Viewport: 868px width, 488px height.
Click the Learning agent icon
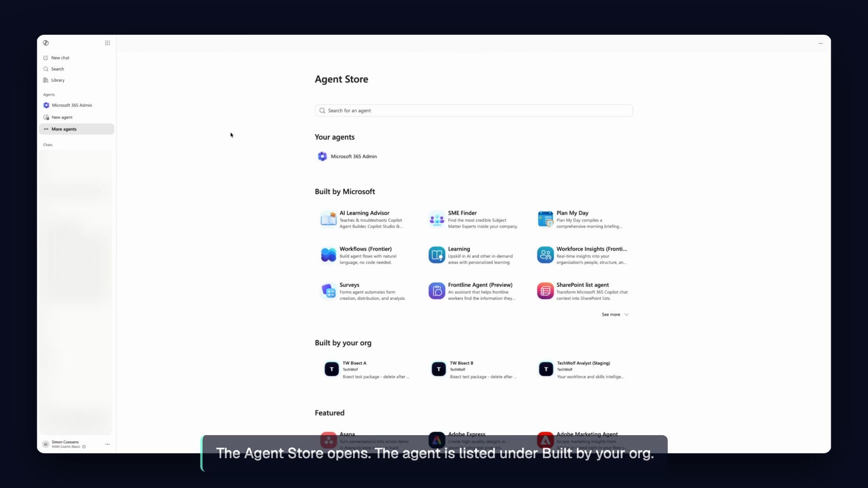tap(437, 255)
